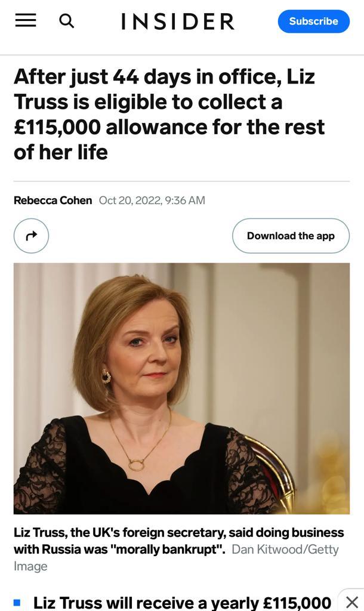Click the blue bullet point marker

coord(17,603)
